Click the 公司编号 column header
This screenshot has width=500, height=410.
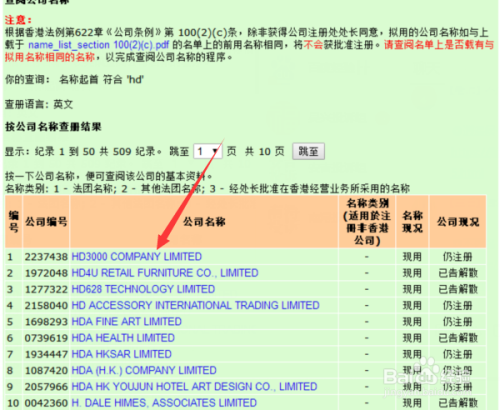click(46, 222)
